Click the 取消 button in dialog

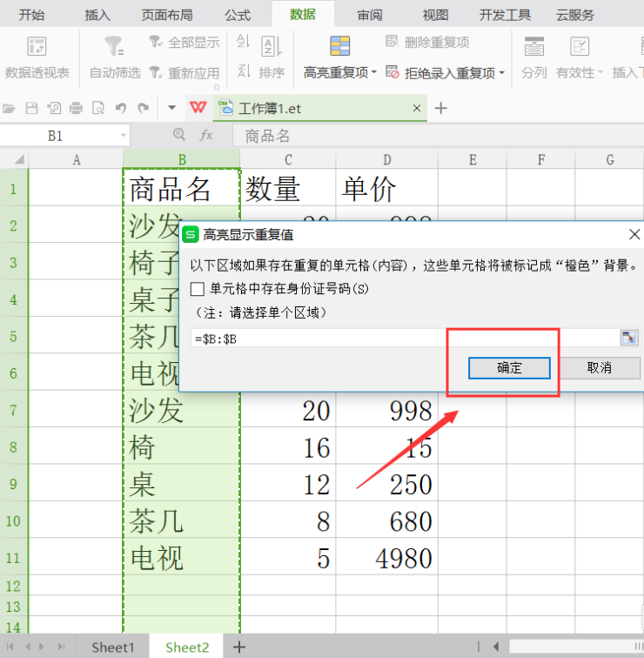tap(599, 368)
